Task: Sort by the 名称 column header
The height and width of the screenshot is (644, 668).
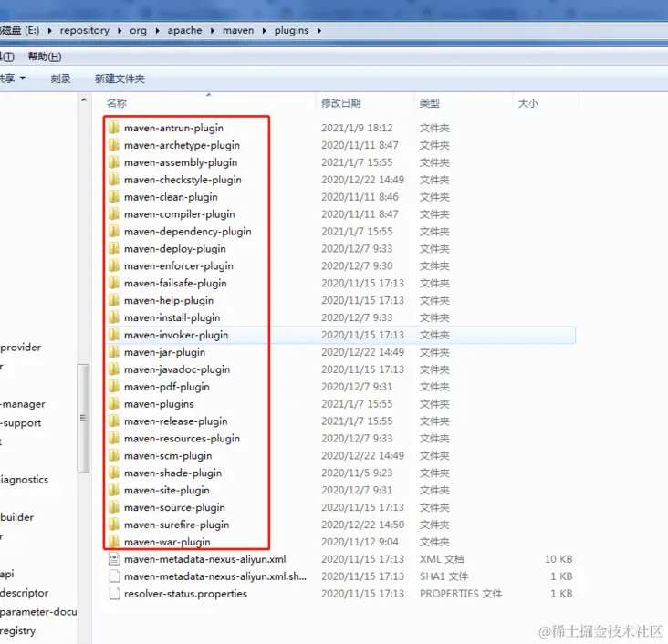Action: [116, 103]
